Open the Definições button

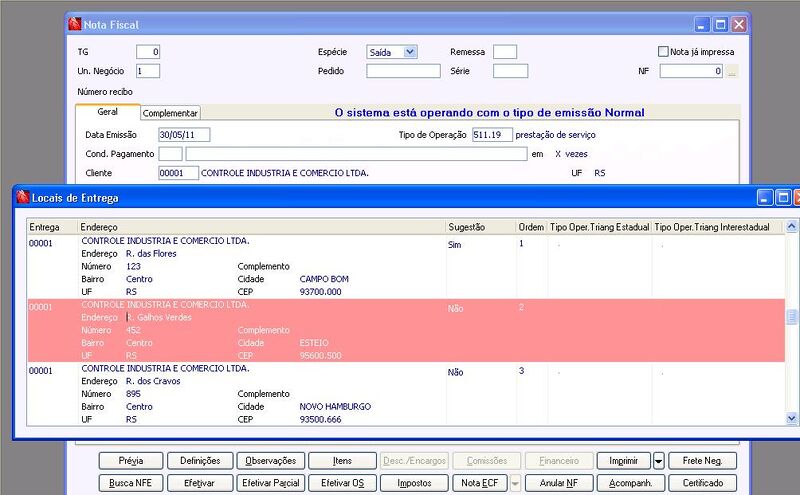coord(200,461)
